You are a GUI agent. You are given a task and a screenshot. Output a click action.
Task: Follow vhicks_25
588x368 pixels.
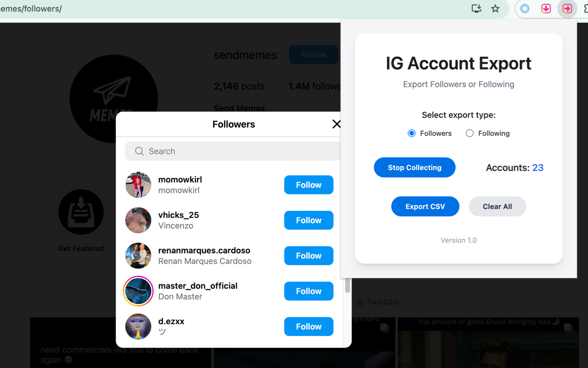(x=308, y=220)
